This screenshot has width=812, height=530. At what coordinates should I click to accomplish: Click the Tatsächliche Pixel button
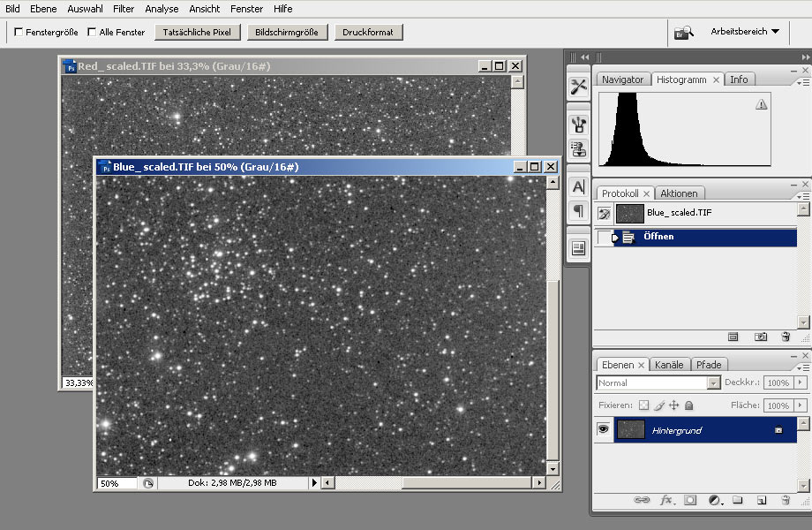pos(197,33)
